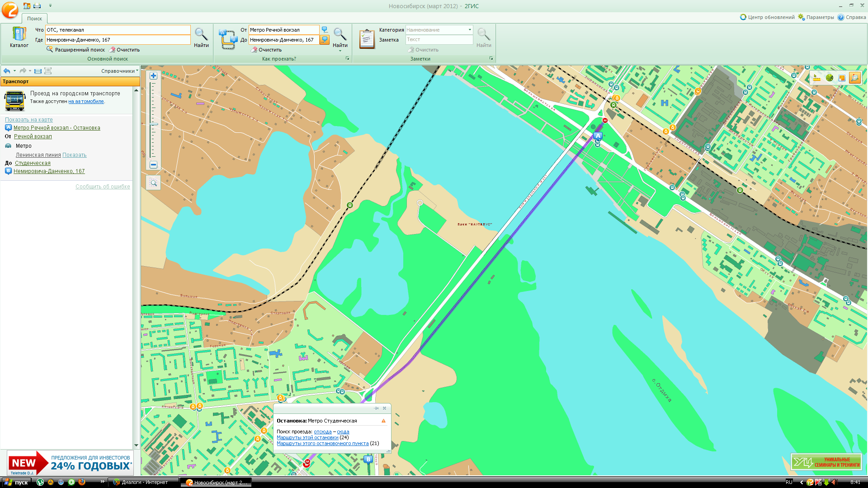This screenshot has width=868, height=488.
Task: Click Показать на карте link
Action: [x=29, y=120]
